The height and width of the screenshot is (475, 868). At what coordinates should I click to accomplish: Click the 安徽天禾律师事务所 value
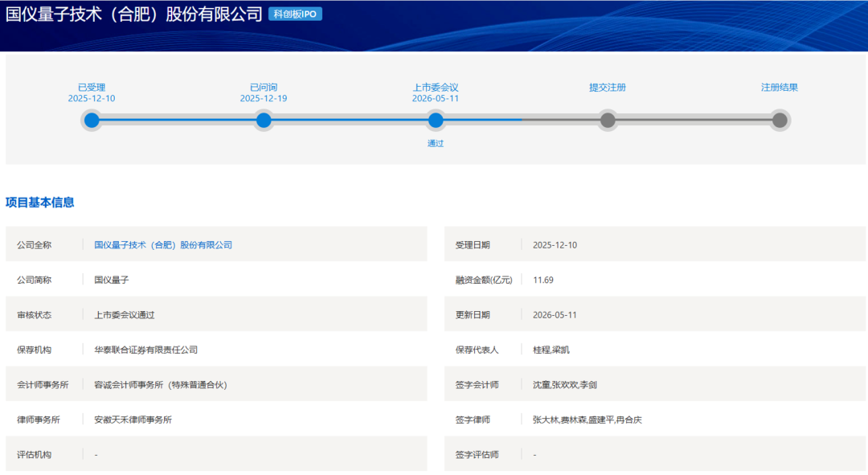click(x=133, y=420)
